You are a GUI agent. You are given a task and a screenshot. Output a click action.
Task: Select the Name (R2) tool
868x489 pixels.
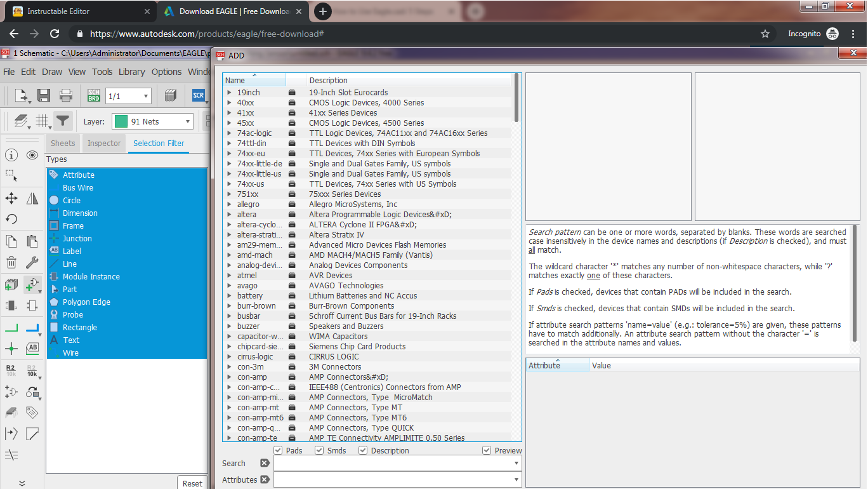click(x=11, y=370)
